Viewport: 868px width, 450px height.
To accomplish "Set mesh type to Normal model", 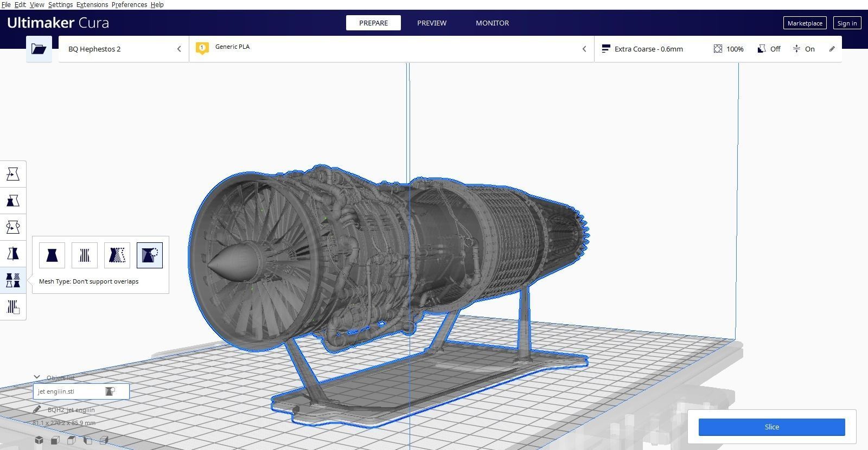I will (x=52, y=255).
